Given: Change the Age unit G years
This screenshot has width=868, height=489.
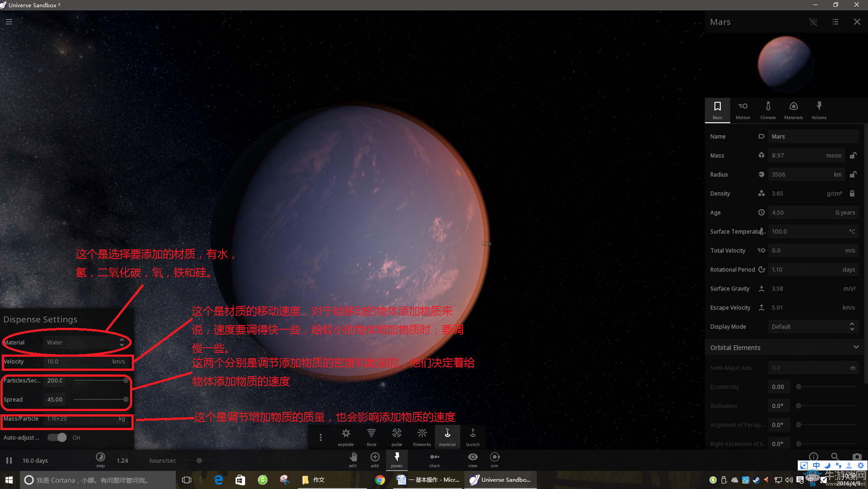Looking at the screenshot, I should click(845, 212).
